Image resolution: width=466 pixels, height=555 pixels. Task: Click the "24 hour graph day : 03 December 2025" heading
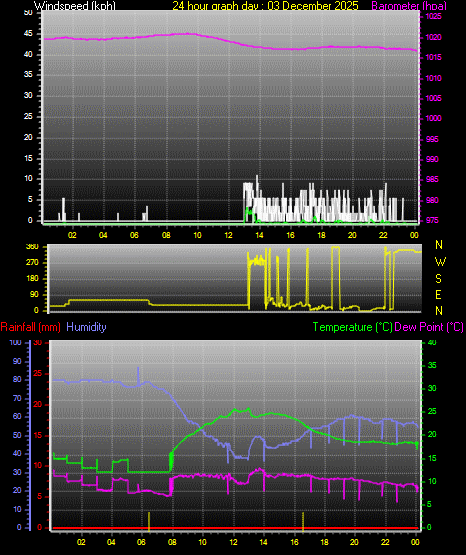pyautogui.click(x=265, y=6)
